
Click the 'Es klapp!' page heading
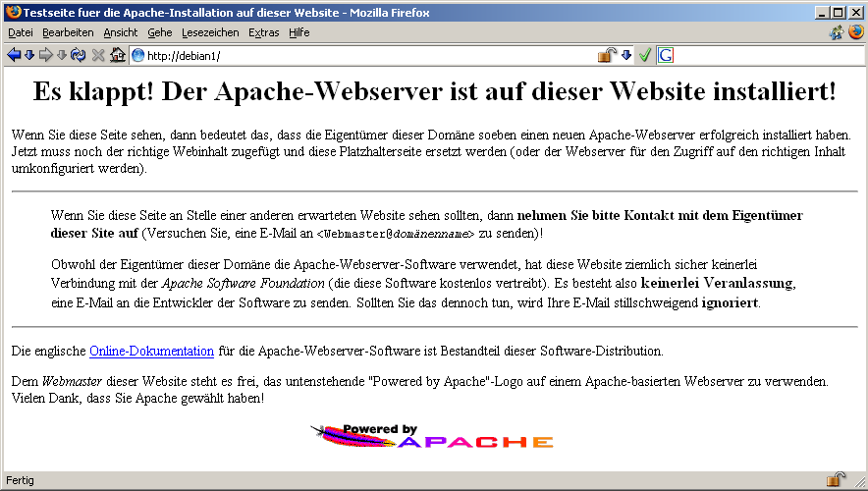(435, 91)
